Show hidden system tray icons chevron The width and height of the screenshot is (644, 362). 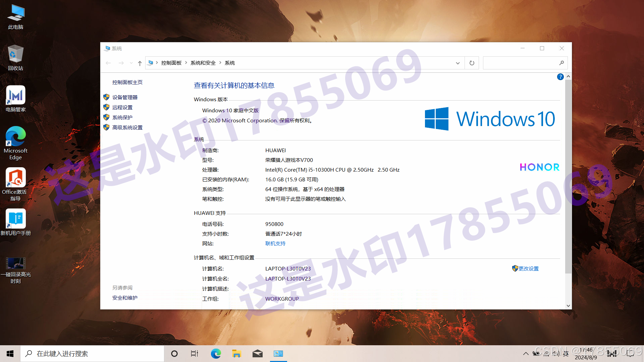click(526, 354)
